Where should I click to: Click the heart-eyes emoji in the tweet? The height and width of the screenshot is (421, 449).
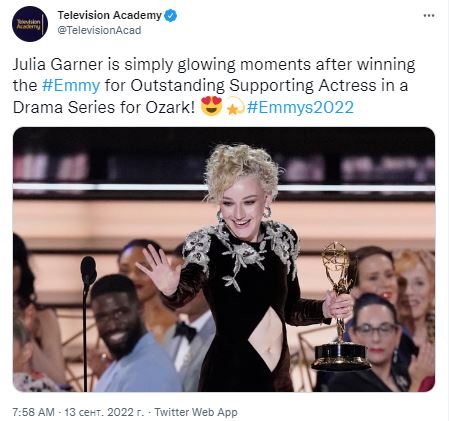[x=212, y=106]
